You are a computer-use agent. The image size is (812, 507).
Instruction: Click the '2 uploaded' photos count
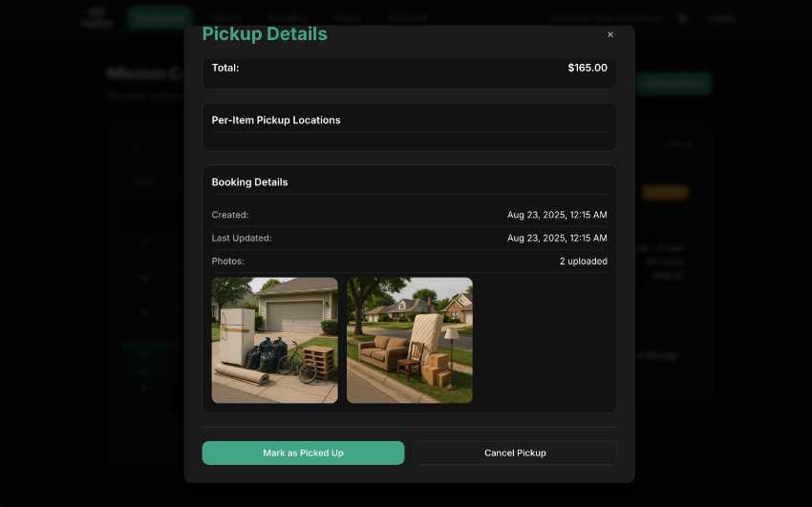tap(583, 262)
